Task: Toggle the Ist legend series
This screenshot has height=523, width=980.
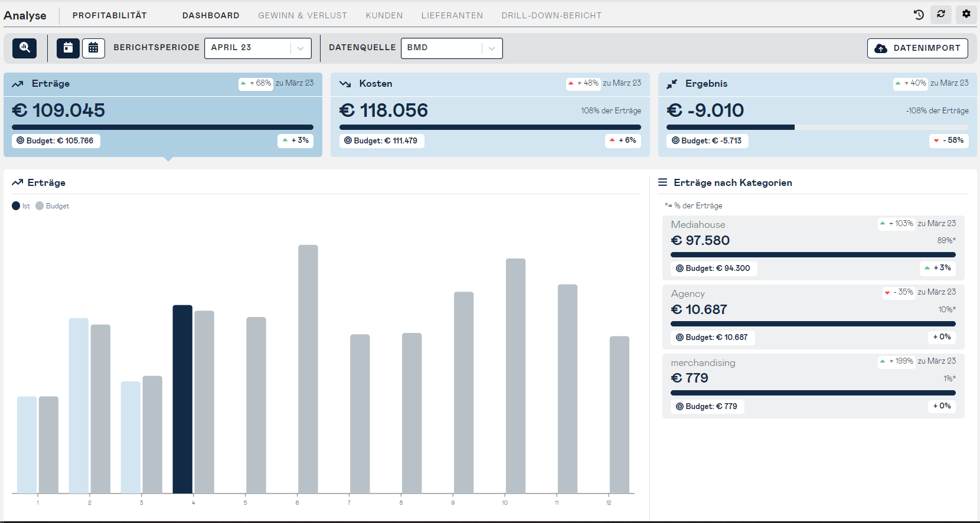Action: 21,206
